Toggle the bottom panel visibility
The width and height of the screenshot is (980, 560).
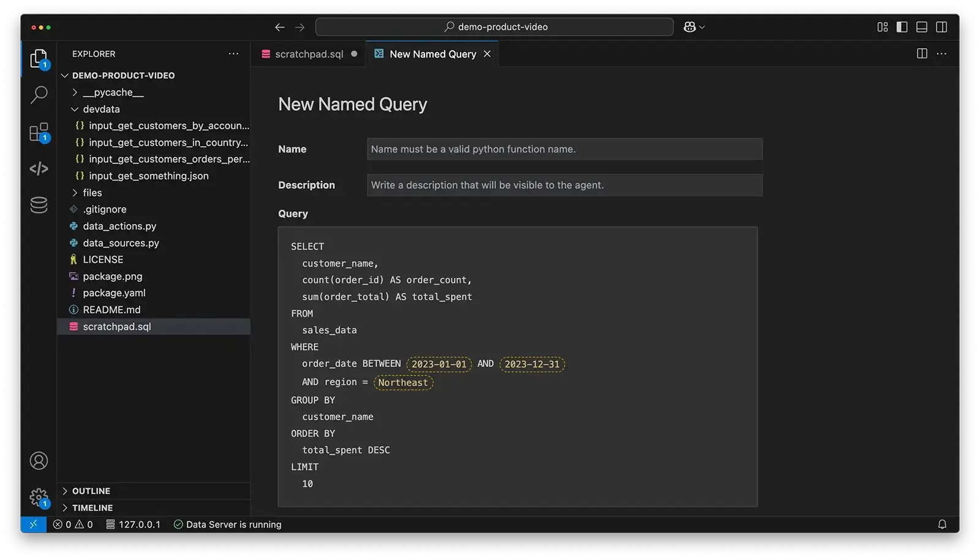coord(921,26)
